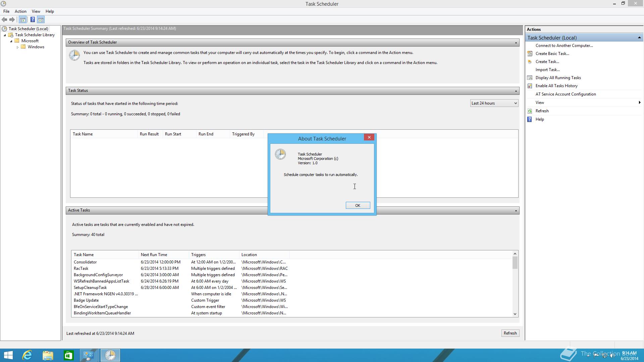Sort Active Tasks by Triggers column
The height and width of the screenshot is (362, 644).
(x=214, y=255)
